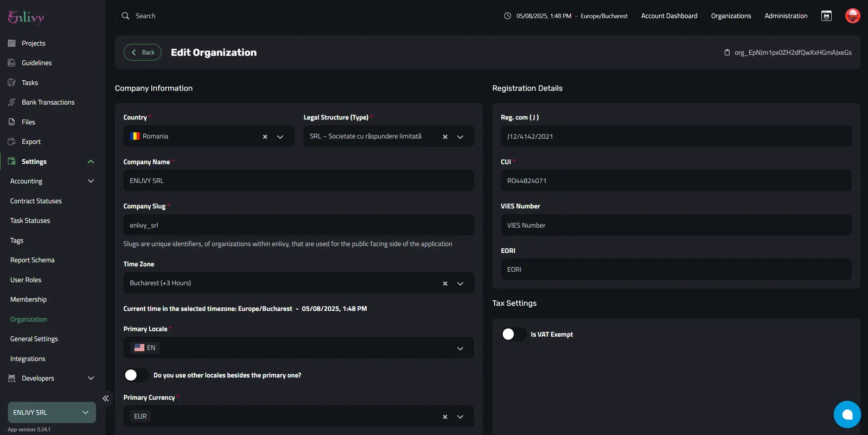Click the Enlivy logo
The width and height of the screenshot is (868, 435).
point(26,17)
